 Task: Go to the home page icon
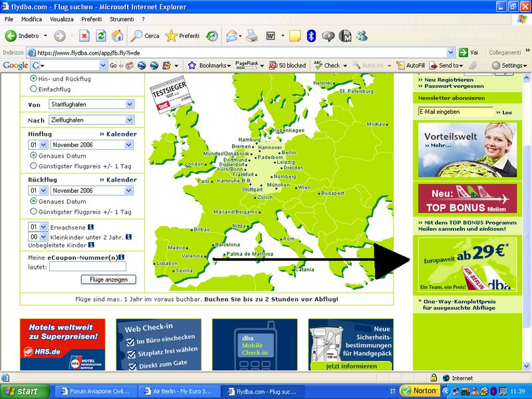point(118,36)
